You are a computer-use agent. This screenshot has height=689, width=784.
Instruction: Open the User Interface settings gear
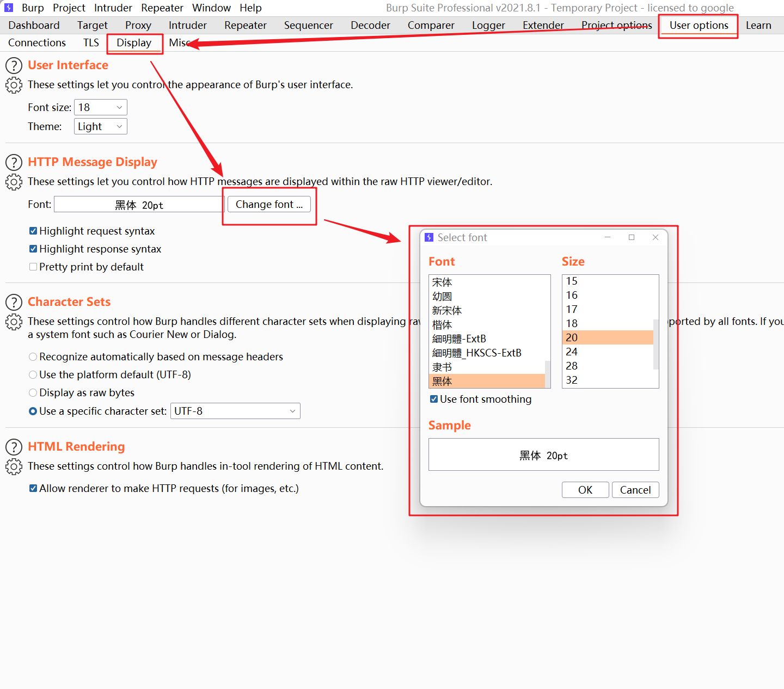coord(14,85)
